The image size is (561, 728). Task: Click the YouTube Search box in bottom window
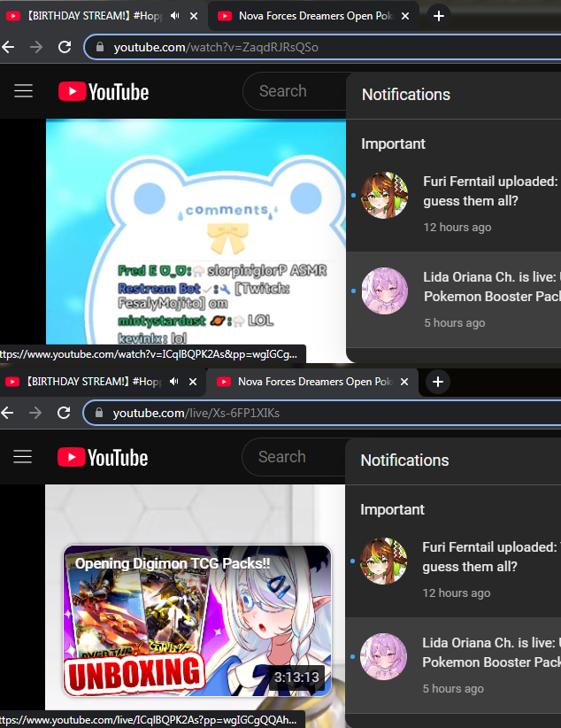point(294,457)
